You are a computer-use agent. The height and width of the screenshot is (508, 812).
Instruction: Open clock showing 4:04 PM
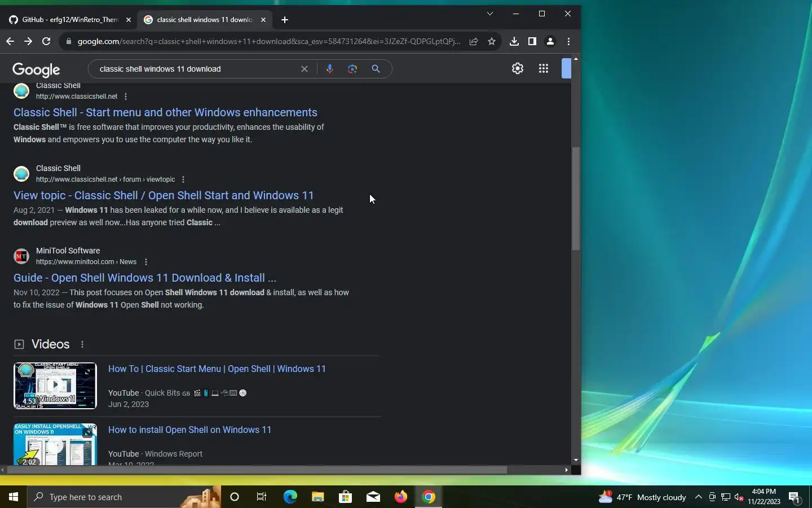pyautogui.click(x=764, y=497)
